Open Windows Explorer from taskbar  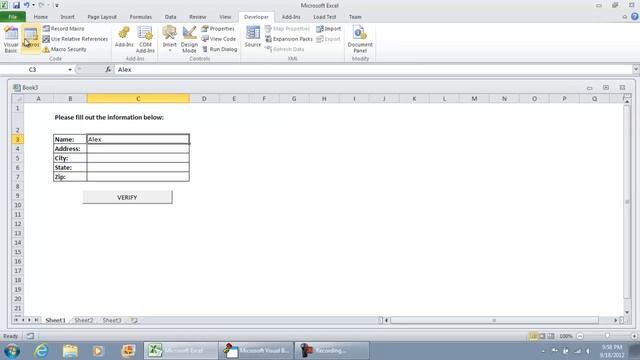70,351
